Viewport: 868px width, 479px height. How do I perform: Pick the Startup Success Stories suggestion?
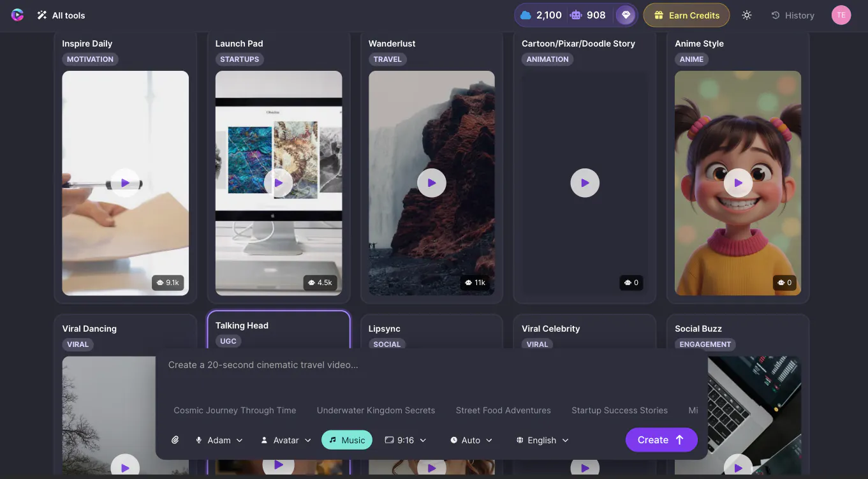(619, 410)
